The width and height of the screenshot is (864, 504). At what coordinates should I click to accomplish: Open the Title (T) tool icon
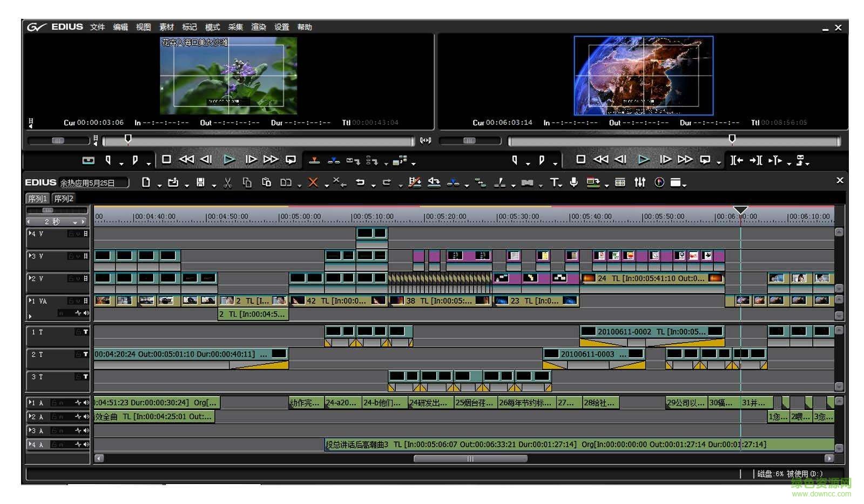pyautogui.click(x=555, y=182)
